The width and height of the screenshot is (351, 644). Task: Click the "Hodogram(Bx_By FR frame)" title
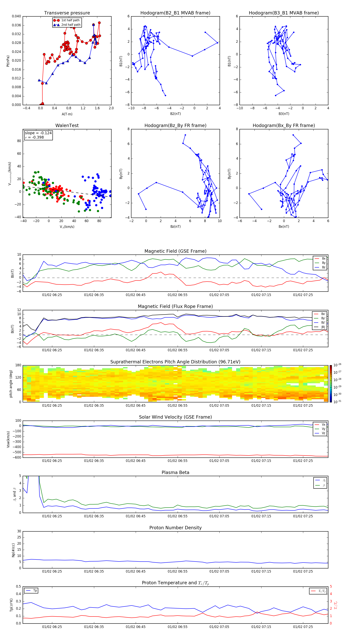284,125
